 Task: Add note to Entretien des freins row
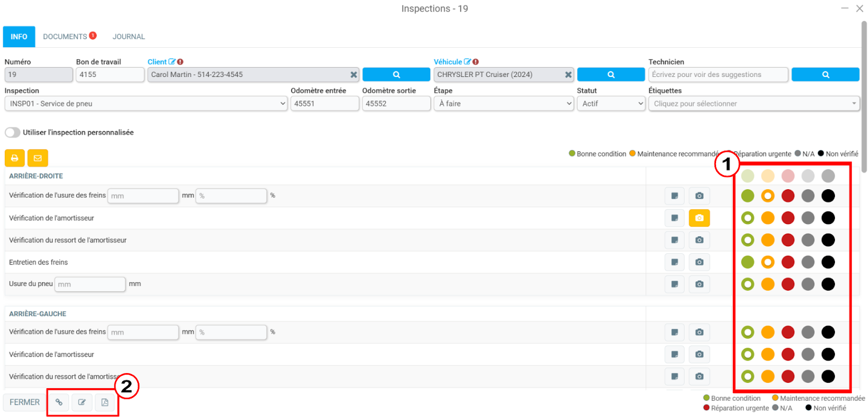pyautogui.click(x=674, y=262)
